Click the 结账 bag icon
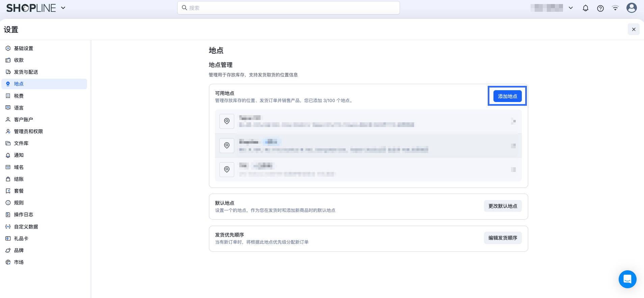Image resolution: width=644 pixels, height=298 pixels. pos(8,179)
